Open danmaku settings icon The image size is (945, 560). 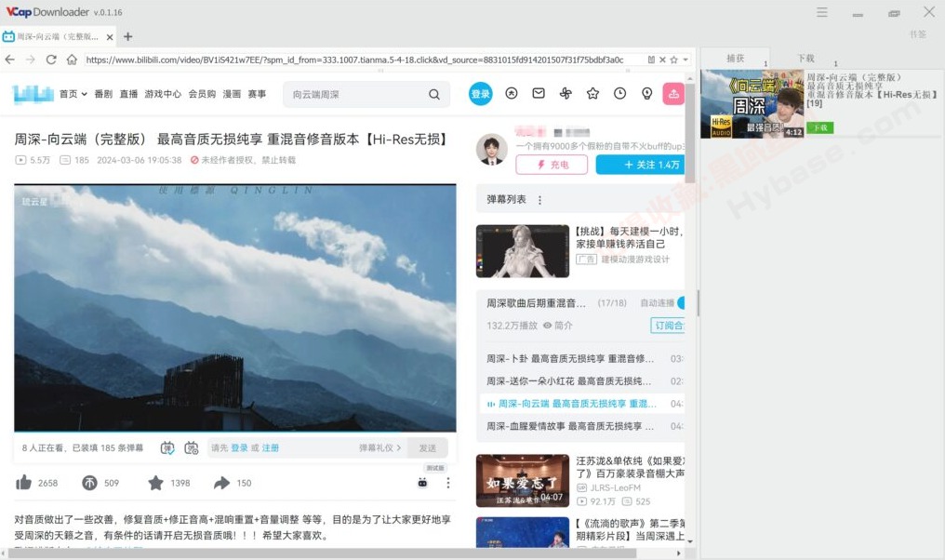192,447
